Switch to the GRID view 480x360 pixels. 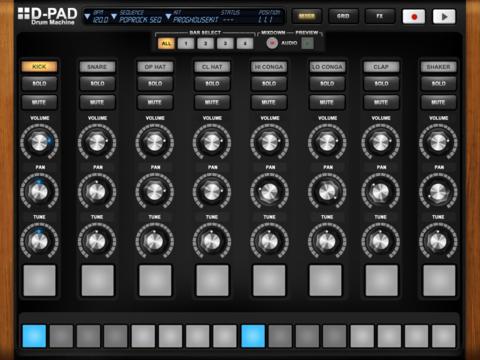(x=343, y=16)
